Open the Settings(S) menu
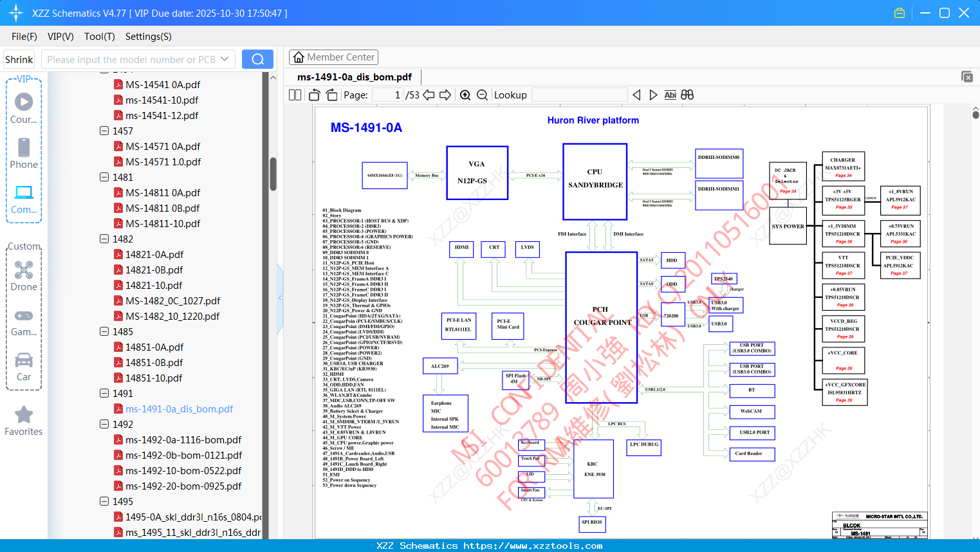This screenshot has height=552, width=980. click(x=149, y=37)
